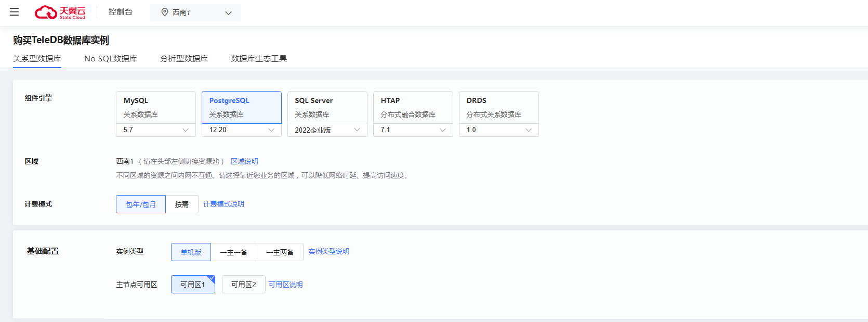Viewport: 868px width, 322px height.
Task: Open the MySQL 5.7 version dropdown
Action: point(156,130)
